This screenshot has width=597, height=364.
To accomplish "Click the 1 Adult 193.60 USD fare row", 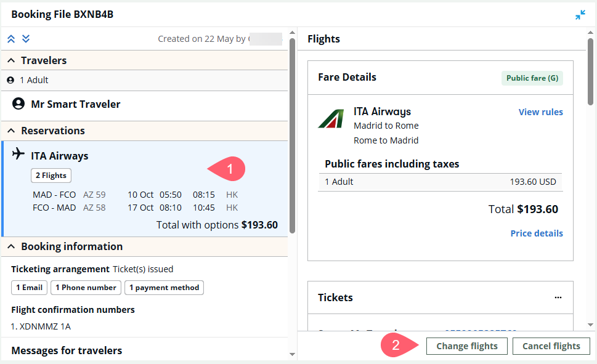I will tap(441, 182).
